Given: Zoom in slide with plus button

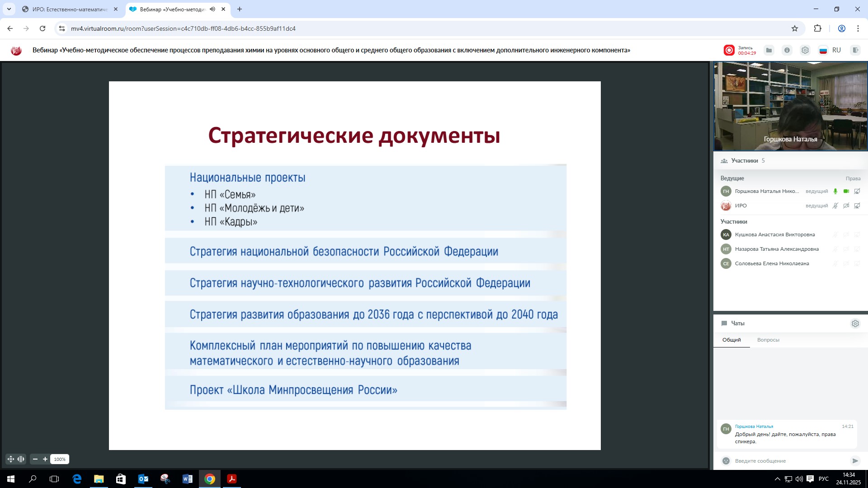Looking at the screenshot, I should [45, 459].
